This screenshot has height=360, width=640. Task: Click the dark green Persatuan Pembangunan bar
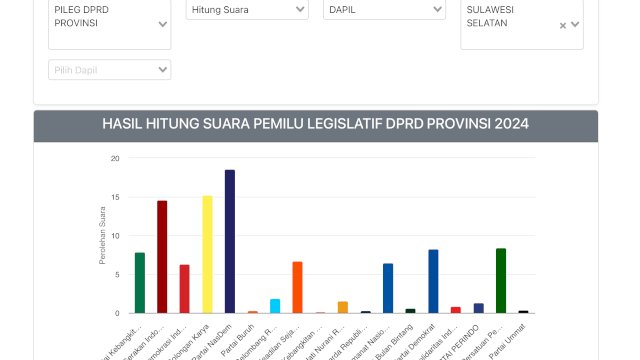[x=501, y=281]
